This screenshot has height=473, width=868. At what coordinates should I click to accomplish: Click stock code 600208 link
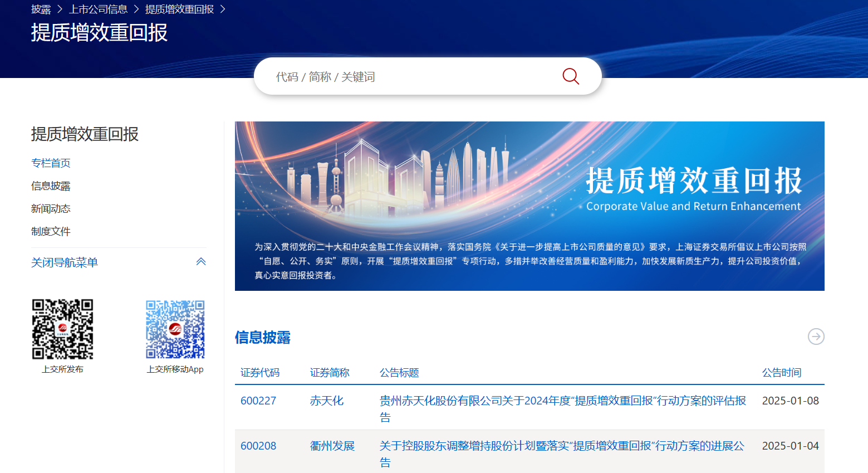tap(258, 446)
